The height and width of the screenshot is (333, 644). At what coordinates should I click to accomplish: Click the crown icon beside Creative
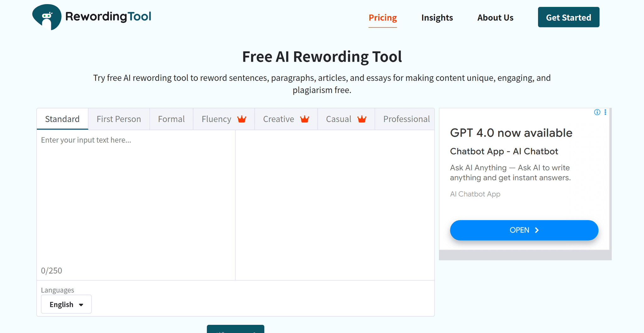pyautogui.click(x=304, y=119)
